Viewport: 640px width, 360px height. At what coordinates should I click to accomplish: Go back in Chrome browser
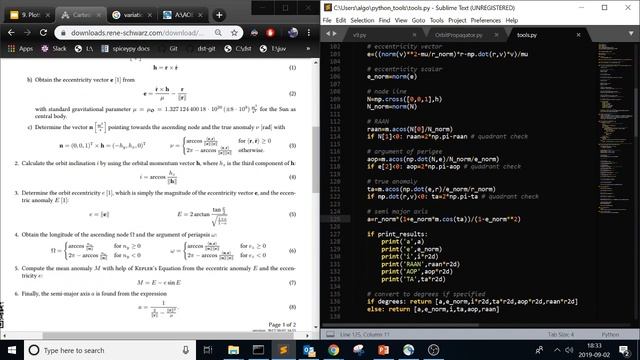coord(11,33)
